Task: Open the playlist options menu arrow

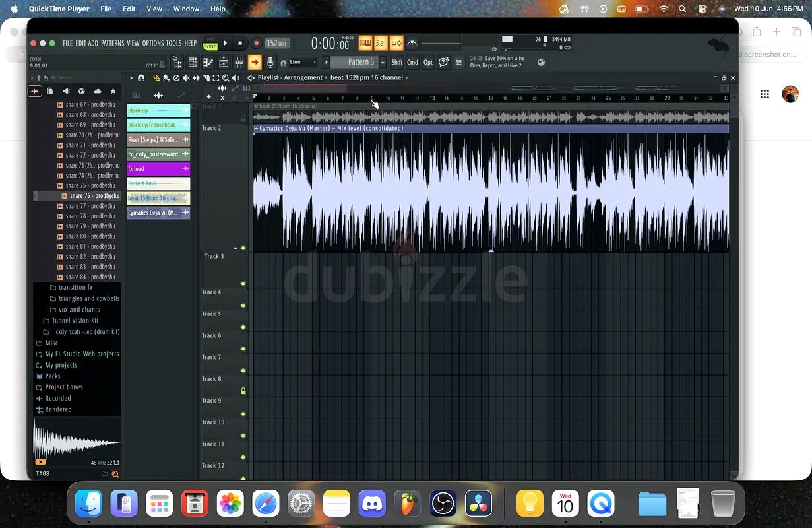Action: [x=131, y=78]
